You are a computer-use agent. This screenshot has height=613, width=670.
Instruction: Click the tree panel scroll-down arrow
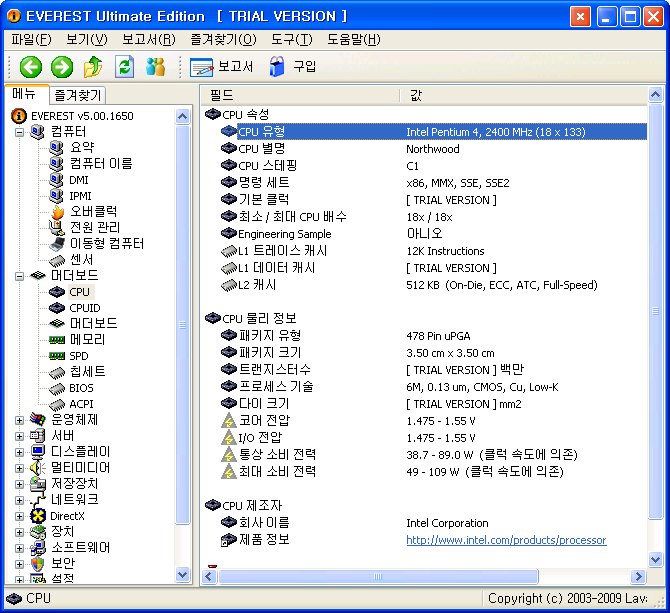pyautogui.click(x=182, y=575)
